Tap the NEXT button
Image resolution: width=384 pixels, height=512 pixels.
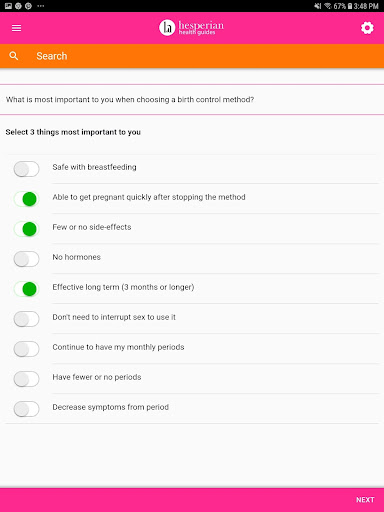pyautogui.click(x=365, y=500)
